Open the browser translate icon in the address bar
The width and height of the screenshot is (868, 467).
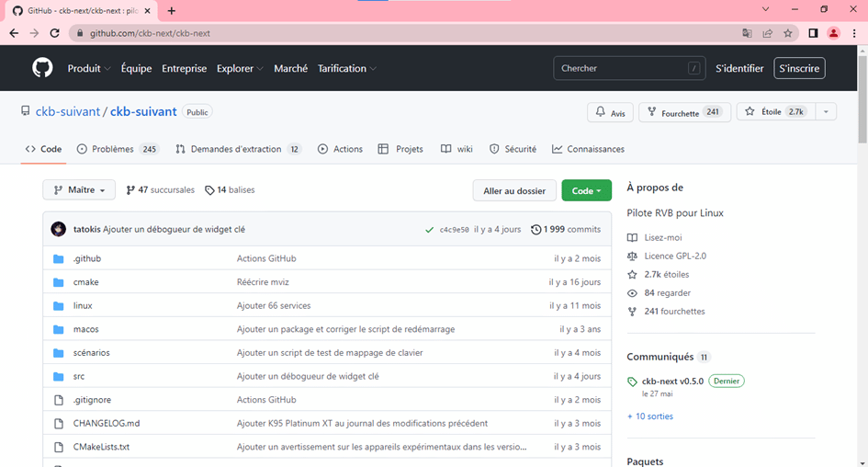(x=747, y=33)
